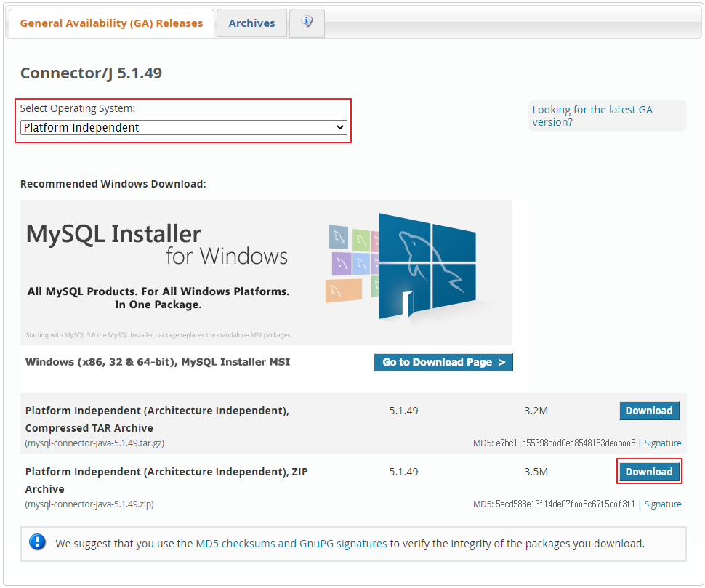
Task: Select filename text mysql-connector-java-5.1.49.tar.gz
Action: pos(95,443)
